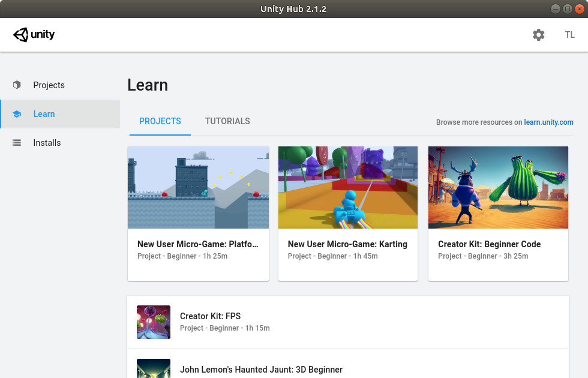
Task: Open the New User Micro-Game: Karting title
Action: tap(347, 244)
